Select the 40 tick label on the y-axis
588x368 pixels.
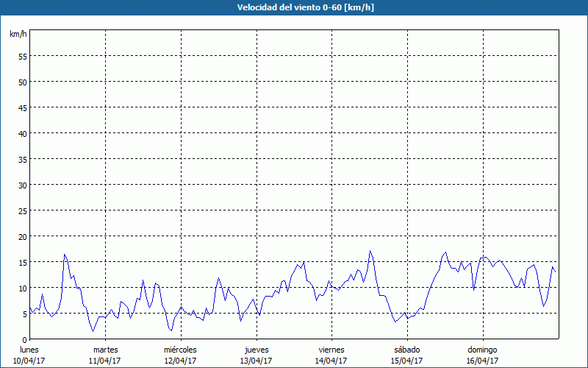(x=22, y=133)
